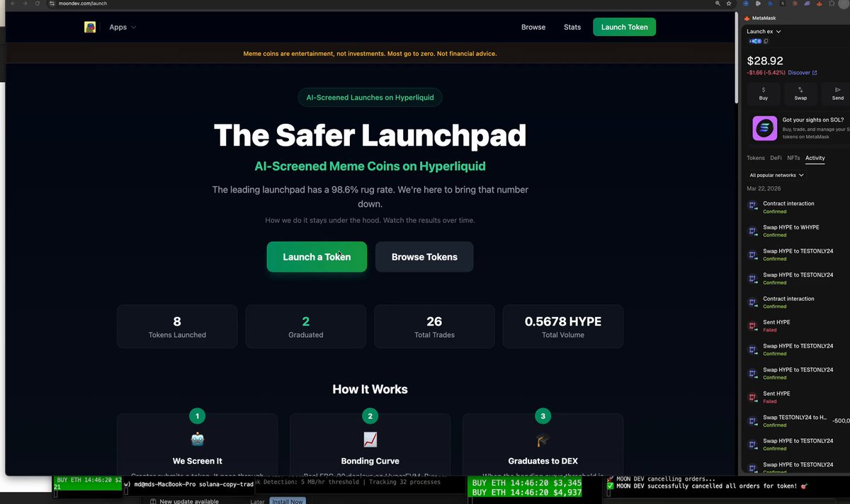Click the Send button in MetaMask
The height and width of the screenshot is (504, 850).
point(838,93)
